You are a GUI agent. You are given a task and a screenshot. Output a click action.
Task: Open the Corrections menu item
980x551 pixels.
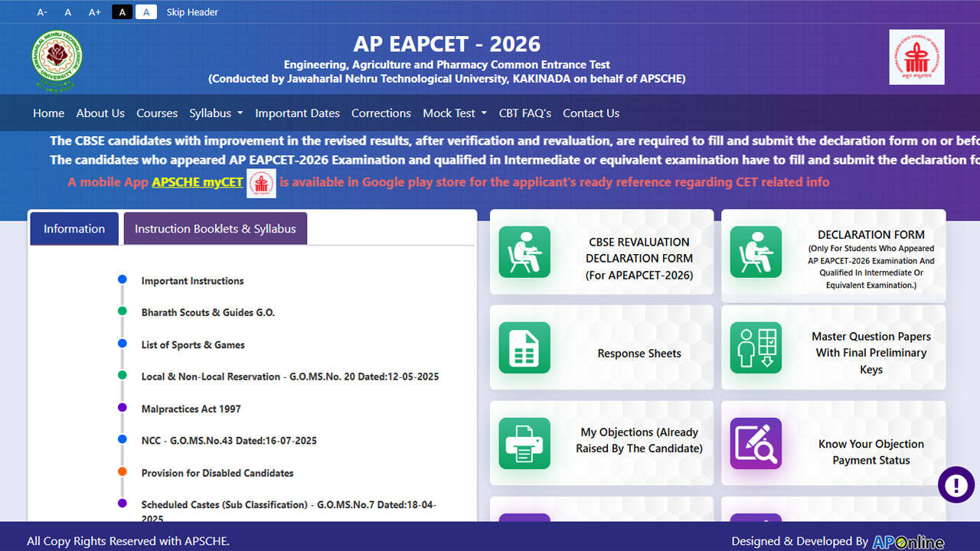(381, 113)
